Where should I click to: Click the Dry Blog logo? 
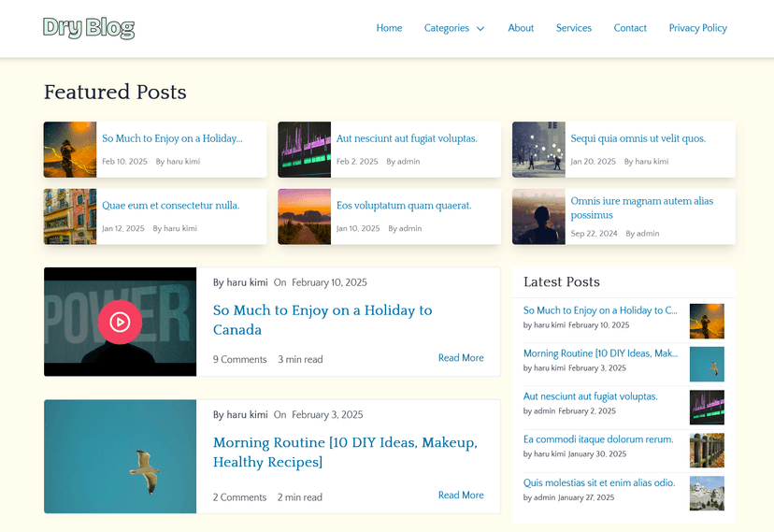[x=89, y=28]
